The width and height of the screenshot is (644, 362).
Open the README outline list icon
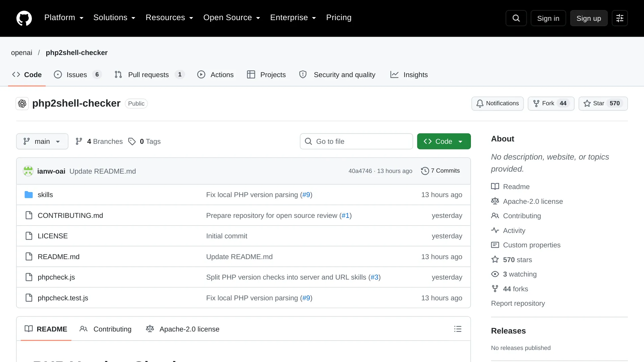pos(458,329)
